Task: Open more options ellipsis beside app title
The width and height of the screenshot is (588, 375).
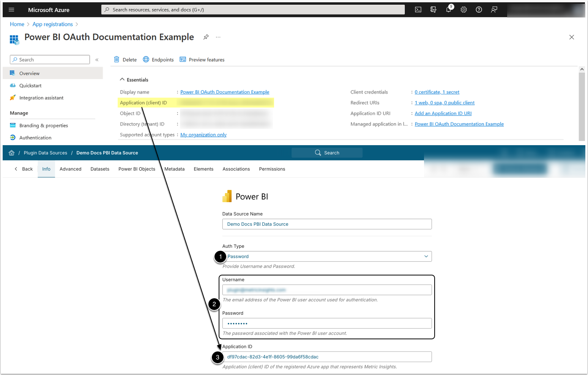Action: tap(218, 37)
